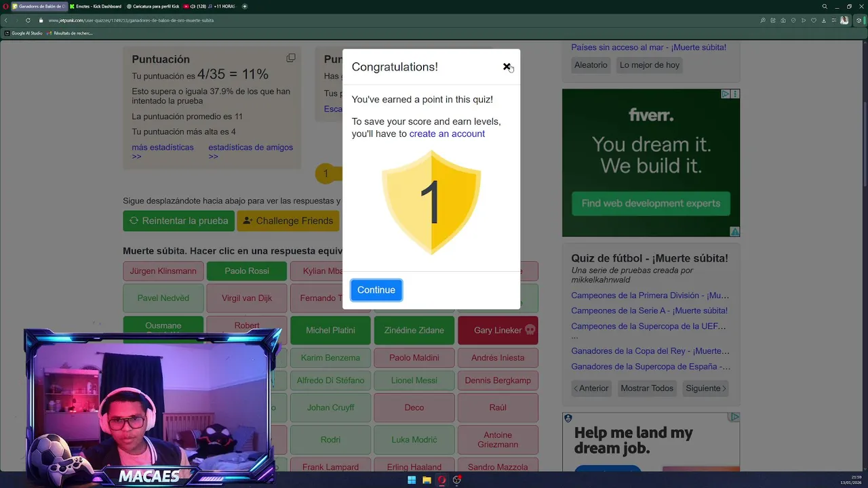This screenshot has width=868, height=488.
Task: Click 'Lo mejor de hoy' button
Action: [649, 65]
